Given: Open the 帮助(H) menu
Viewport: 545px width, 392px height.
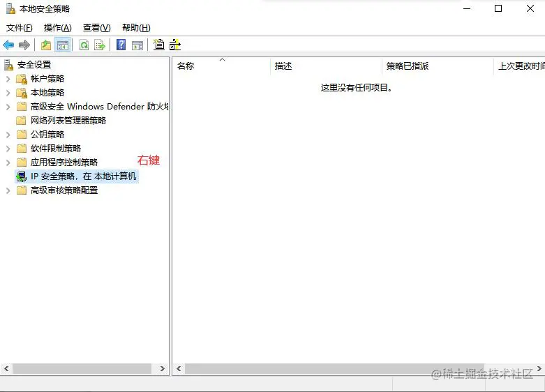Looking at the screenshot, I should tap(136, 28).
